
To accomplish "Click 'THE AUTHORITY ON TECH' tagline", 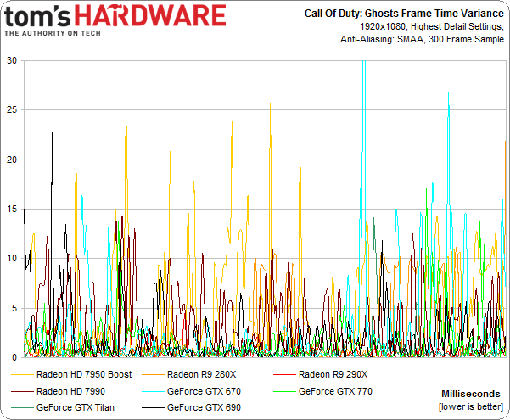I will pyautogui.click(x=53, y=33).
